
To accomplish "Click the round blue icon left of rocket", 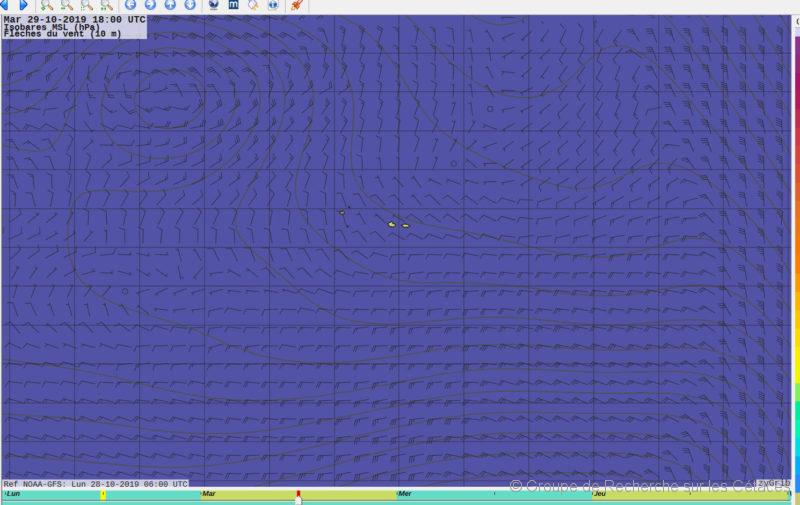I will tap(273, 5).
